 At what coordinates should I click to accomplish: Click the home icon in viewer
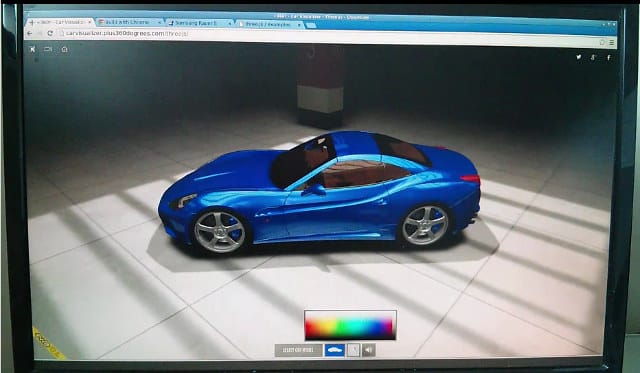[64, 49]
